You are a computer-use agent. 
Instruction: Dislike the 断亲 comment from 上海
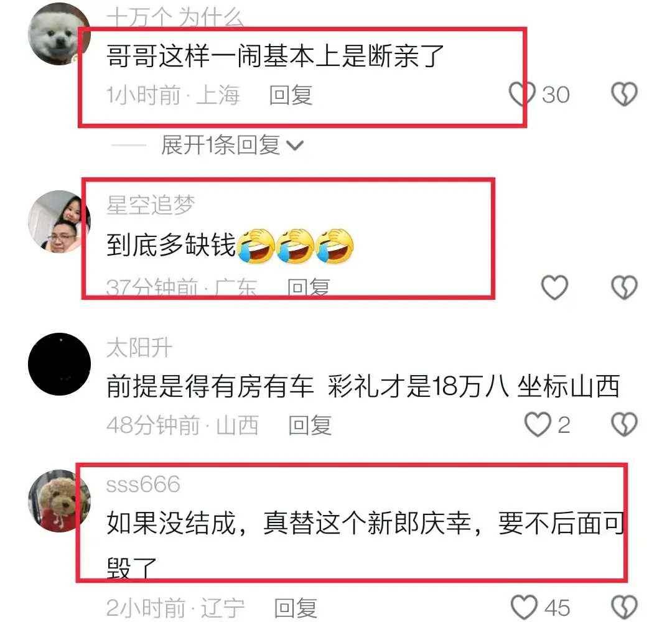point(624,94)
